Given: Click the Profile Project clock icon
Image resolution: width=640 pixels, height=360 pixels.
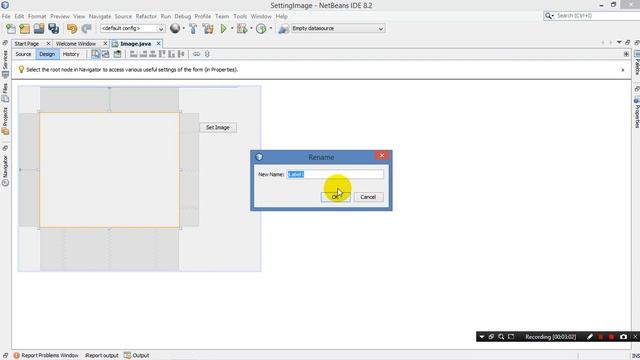Looking at the screenshot, I should pos(261,29).
